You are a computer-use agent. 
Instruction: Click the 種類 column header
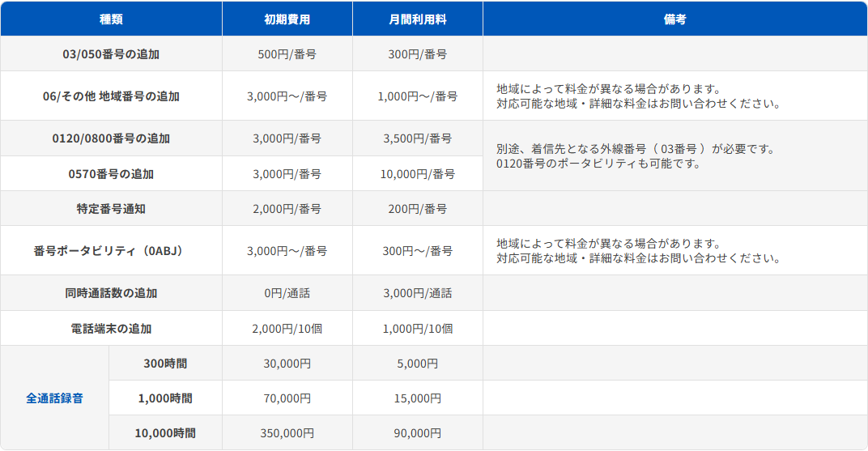pos(111,19)
